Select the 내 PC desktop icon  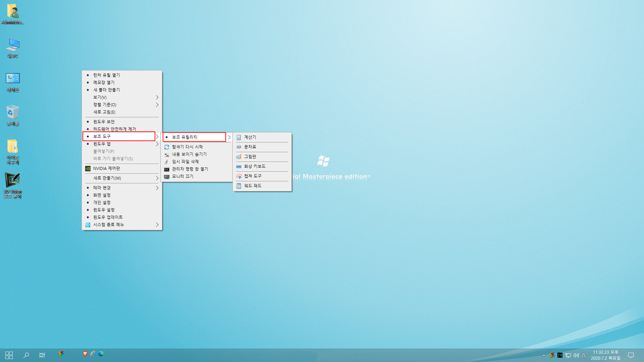(x=13, y=48)
